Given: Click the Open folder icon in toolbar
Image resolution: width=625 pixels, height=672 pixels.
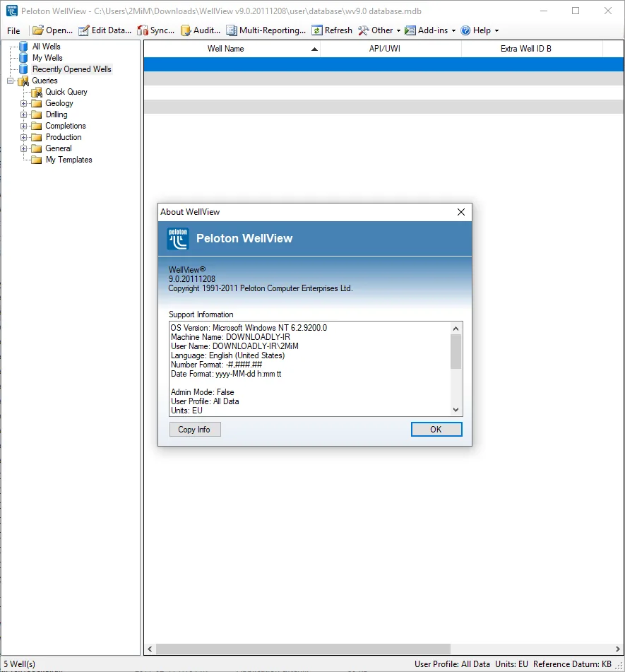Looking at the screenshot, I should 38,30.
